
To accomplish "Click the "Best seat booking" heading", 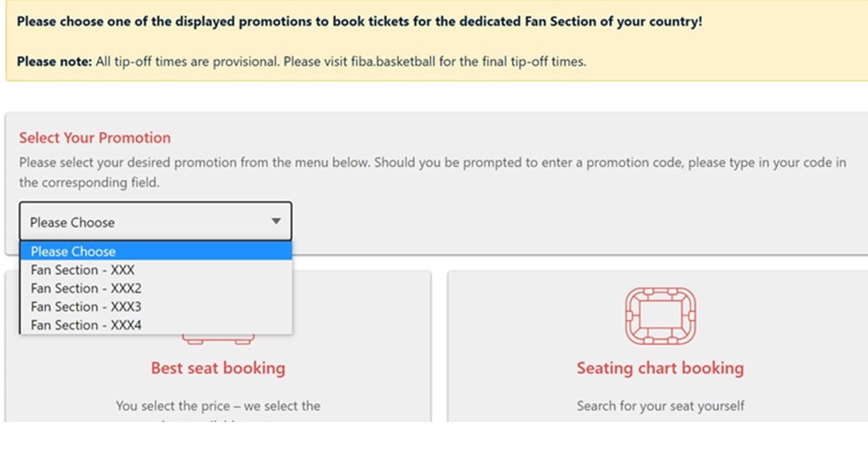I will pyautogui.click(x=218, y=368).
